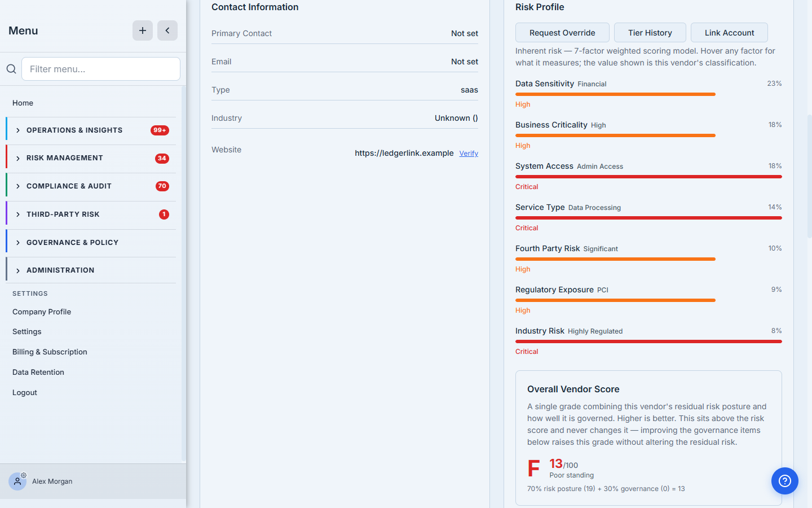Open Tier History
Screen dimensions: 812x508
(x=650, y=33)
